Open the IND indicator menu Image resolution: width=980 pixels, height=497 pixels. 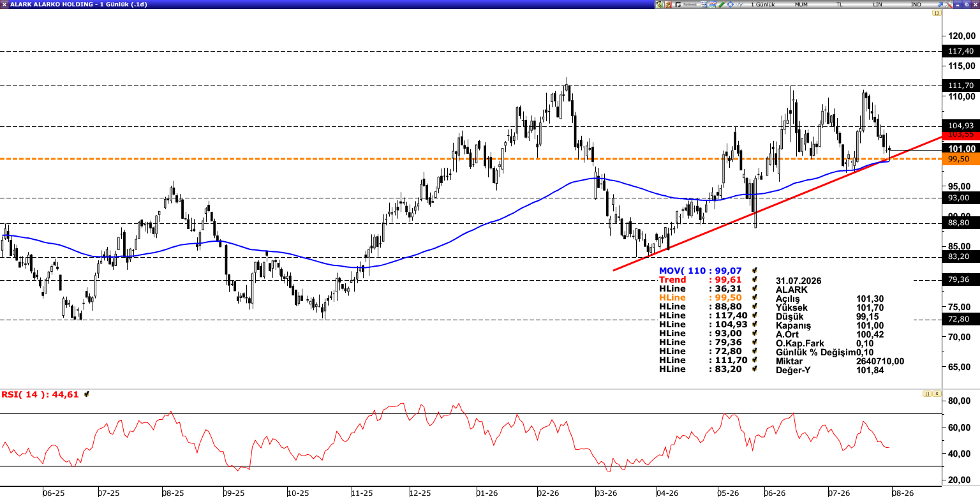click(x=916, y=4)
